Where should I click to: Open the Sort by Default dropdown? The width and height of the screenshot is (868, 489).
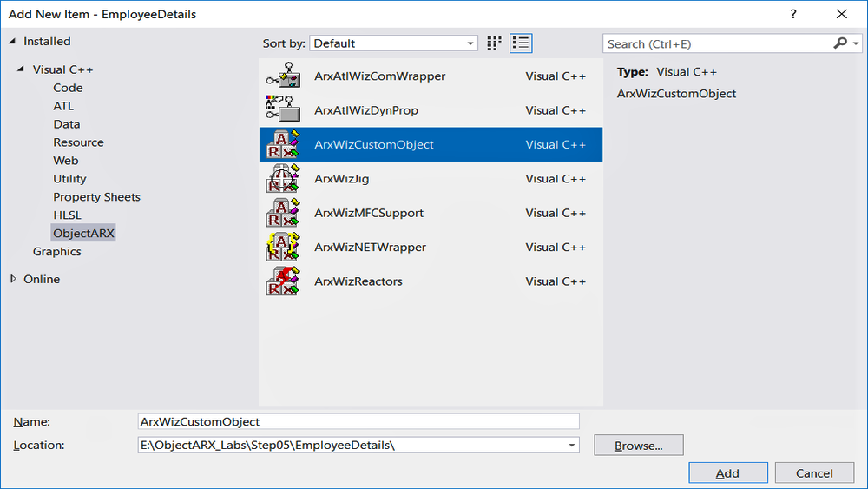[x=393, y=43]
